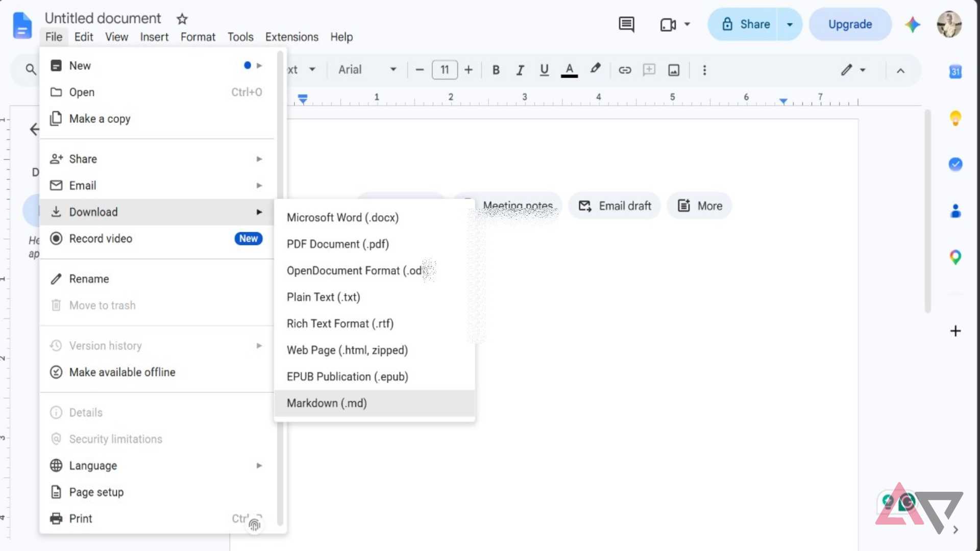Screen dimensions: 980x551
Task: Expand the Share button dropdown arrow
Action: click(x=790, y=24)
